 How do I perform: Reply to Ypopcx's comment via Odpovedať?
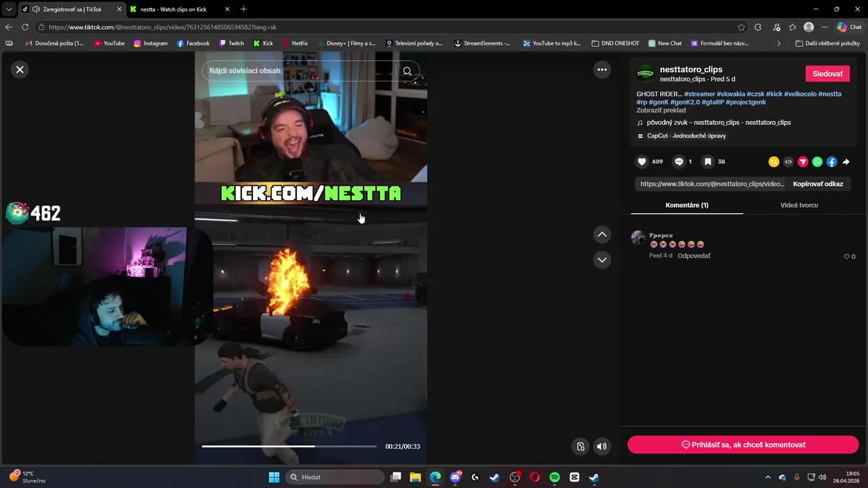click(x=694, y=256)
